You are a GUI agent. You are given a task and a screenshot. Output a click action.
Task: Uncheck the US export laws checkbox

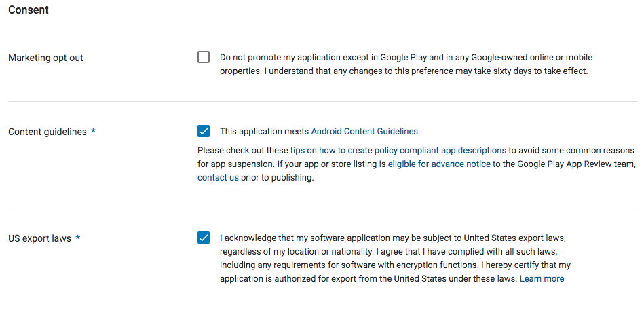(204, 238)
